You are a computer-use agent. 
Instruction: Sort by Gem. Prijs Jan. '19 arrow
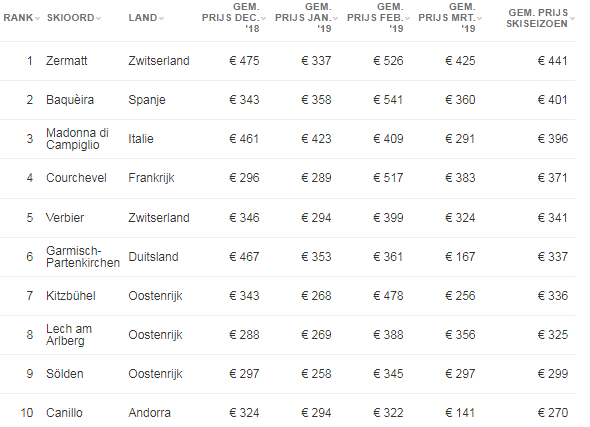point(335,18)
